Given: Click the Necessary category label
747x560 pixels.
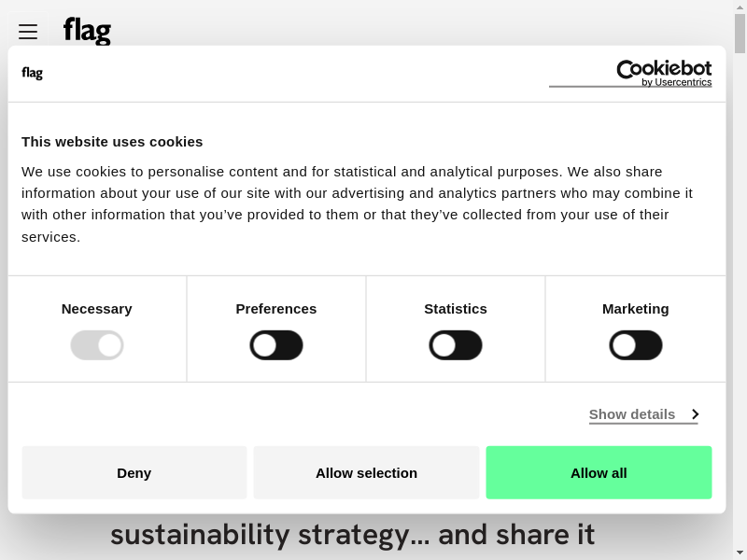Looking at the screenshot, I should coord(97,309).
